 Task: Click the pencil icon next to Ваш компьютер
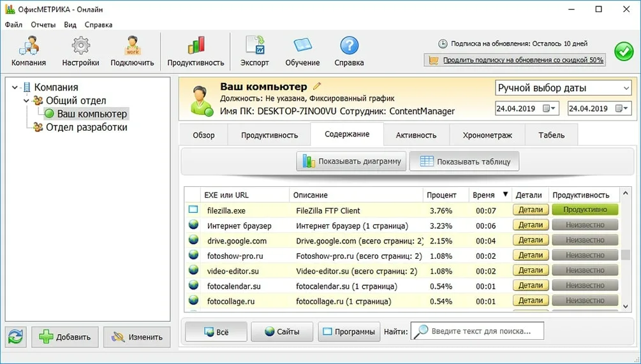(317, 86)
